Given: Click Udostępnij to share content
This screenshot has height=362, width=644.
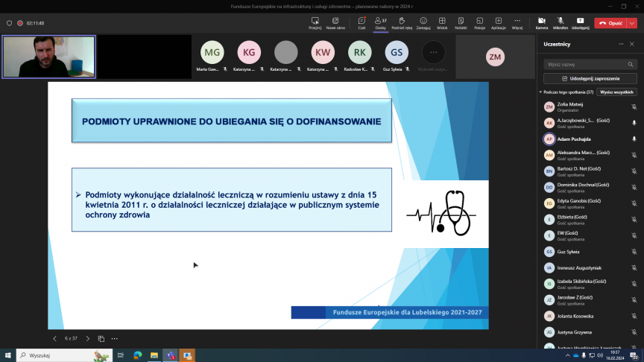Looking at the screenshot, I should pos(580,23).
